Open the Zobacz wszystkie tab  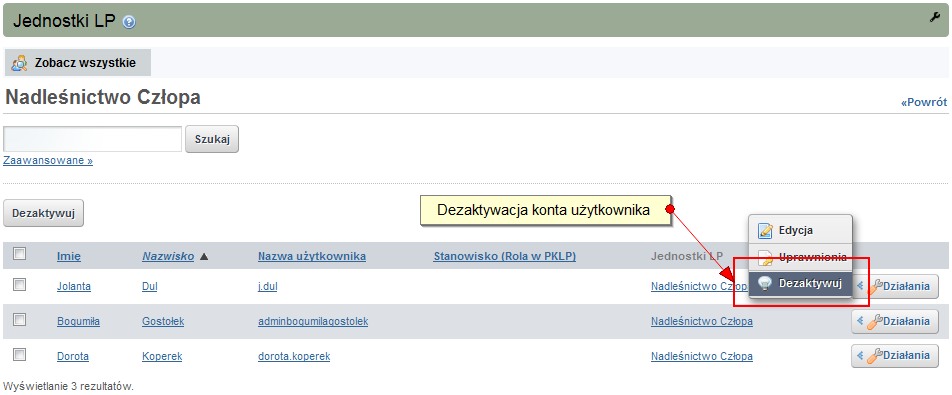[78, 62]
